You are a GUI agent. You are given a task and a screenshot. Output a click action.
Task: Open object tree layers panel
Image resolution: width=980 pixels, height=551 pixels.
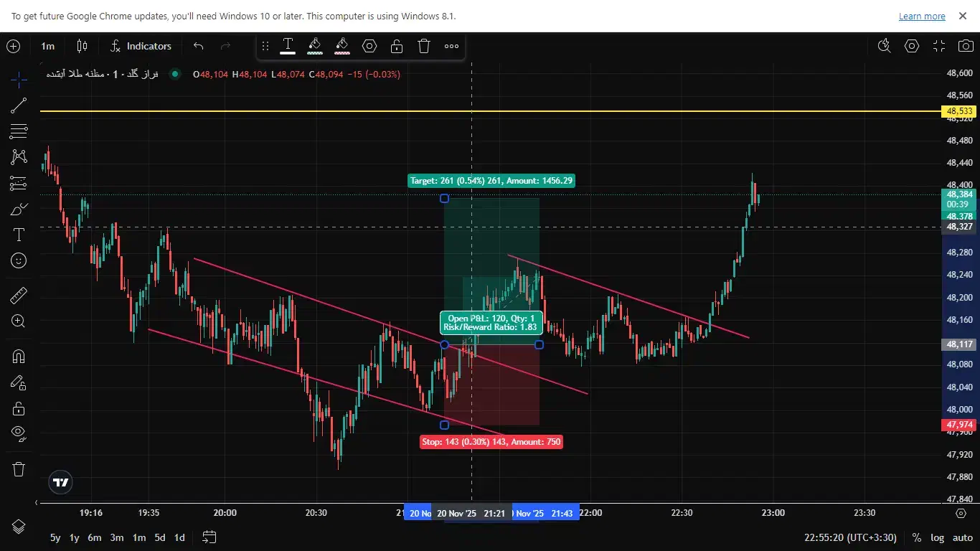click(x=19, y=526)
